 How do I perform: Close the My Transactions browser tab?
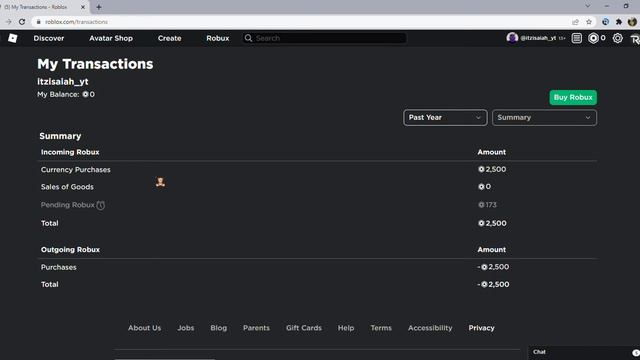pos(83,7)
